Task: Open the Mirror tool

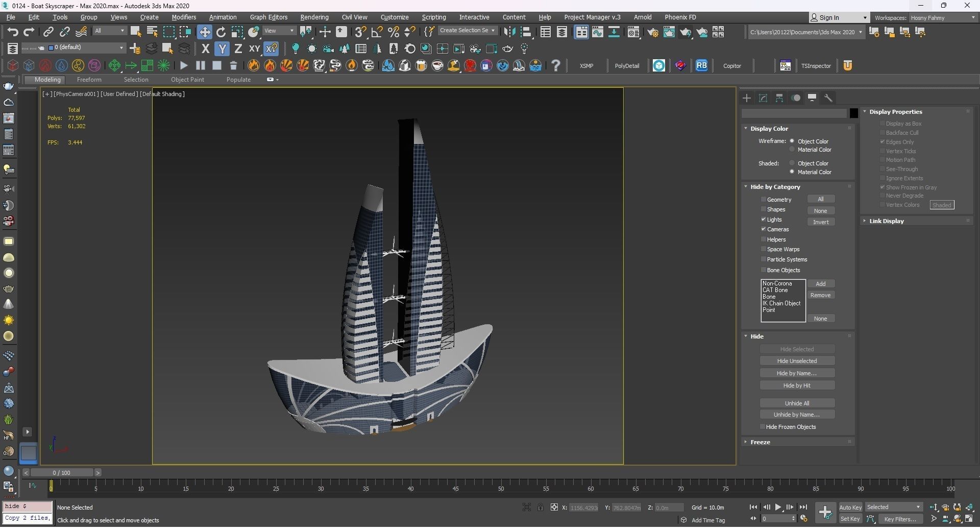Action: point(509,32)
